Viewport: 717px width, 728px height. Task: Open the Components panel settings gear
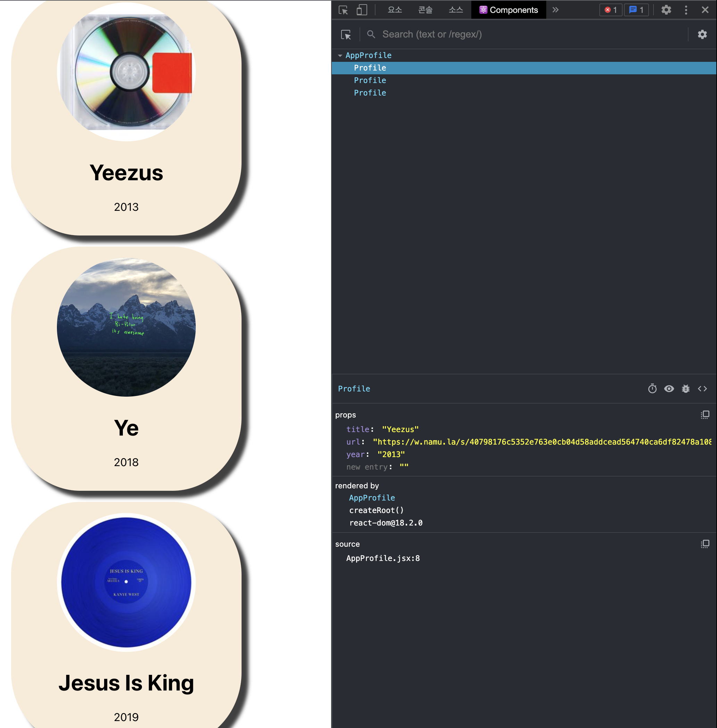pyautogui.click(x=702, y=35)
